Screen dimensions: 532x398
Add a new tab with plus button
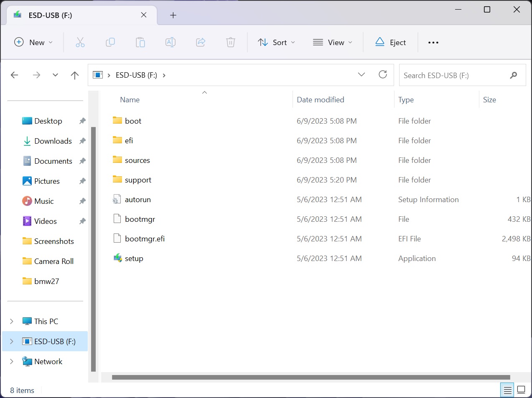pyautogui.click(x=173, y=15)
